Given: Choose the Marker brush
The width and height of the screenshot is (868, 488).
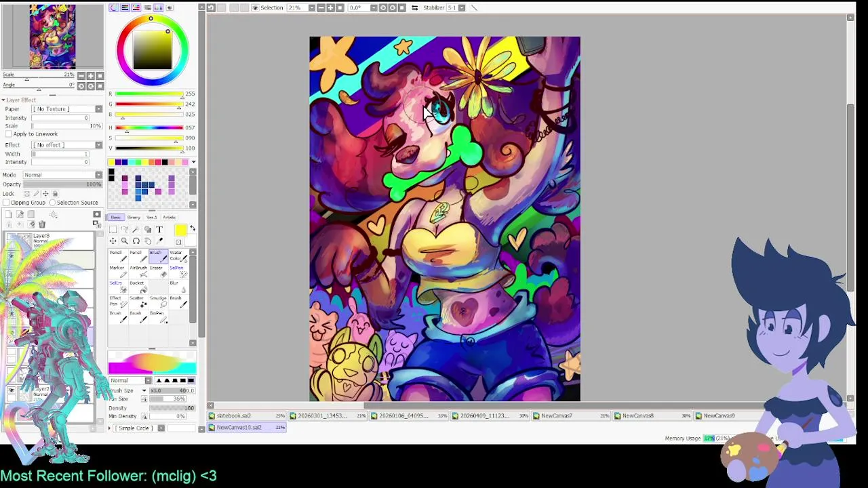Looking at the screenshot, I should tap(118, 271).
